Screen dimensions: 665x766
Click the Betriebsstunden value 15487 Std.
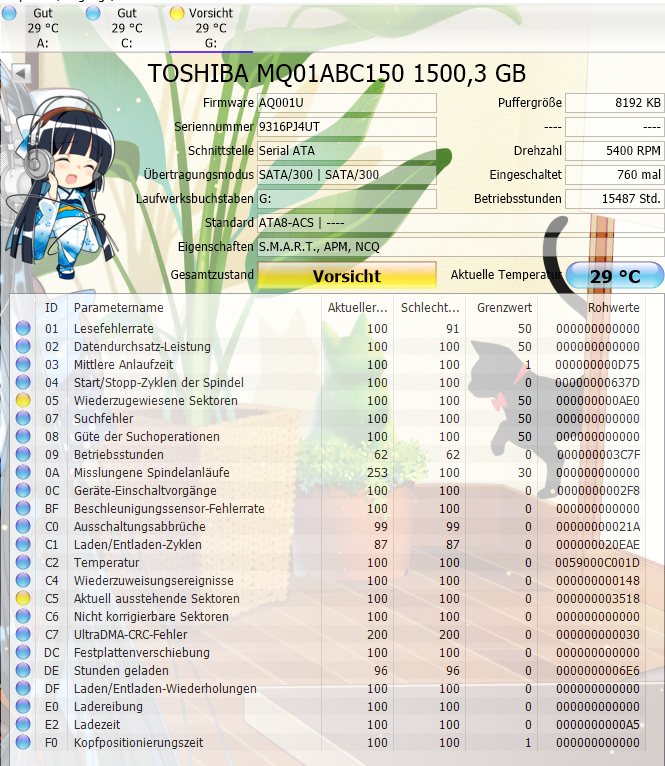[615, 199]
